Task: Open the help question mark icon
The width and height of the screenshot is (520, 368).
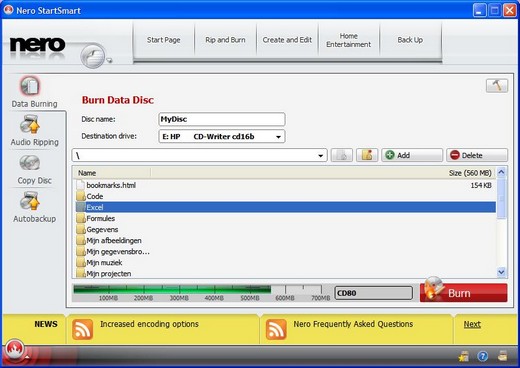Action: click(482, 356)
